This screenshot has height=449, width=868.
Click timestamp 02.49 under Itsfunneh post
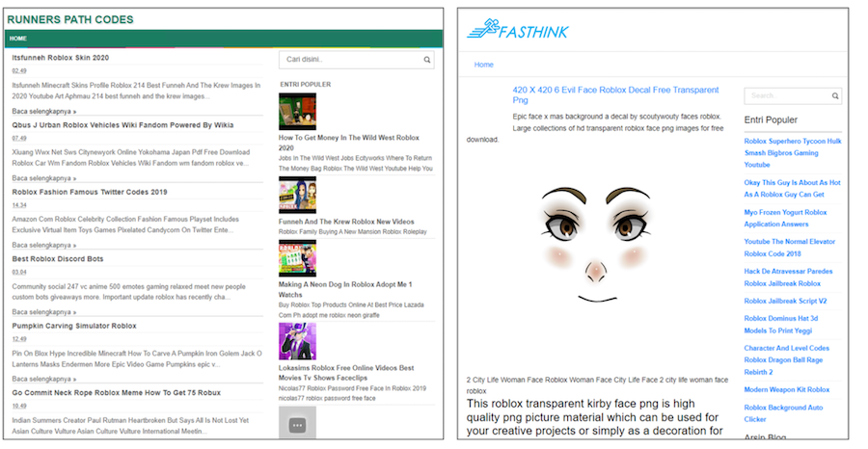[19, 70]
